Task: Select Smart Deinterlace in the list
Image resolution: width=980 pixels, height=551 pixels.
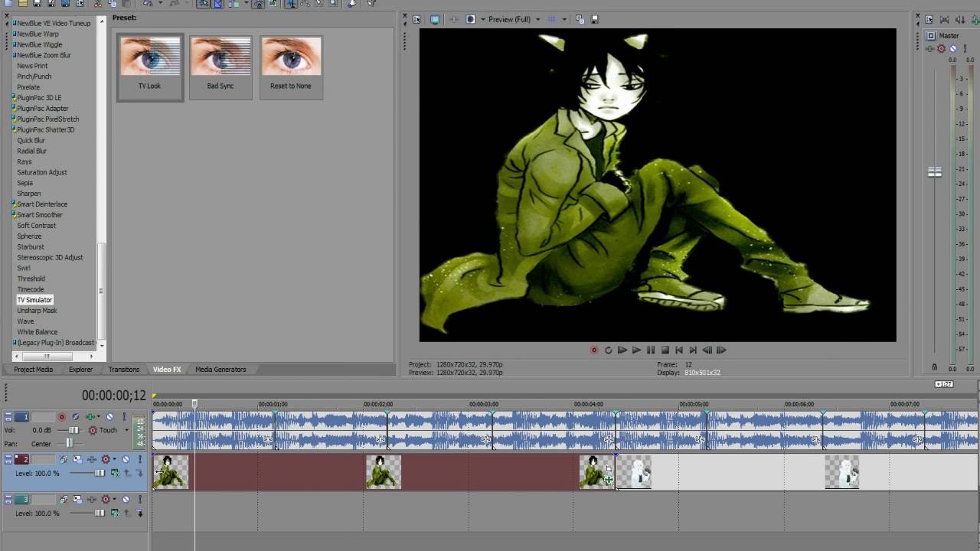Action: (x=42, y=204)
